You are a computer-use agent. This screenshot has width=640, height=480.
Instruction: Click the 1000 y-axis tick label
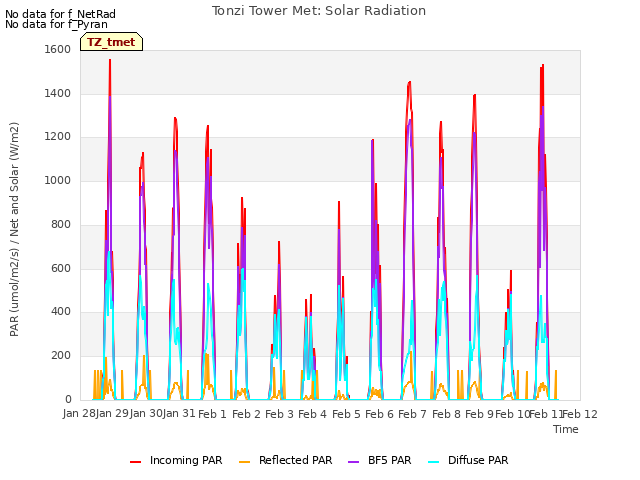pyautogui.click(x=58, y=180)
